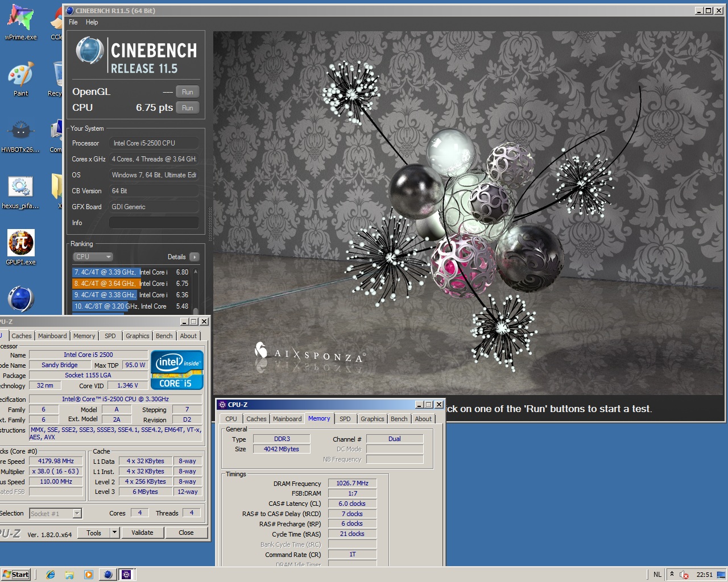Screen dimensions: 728x582
Task: Open the CPU ranking type dropdown
Action: (93, 257)
